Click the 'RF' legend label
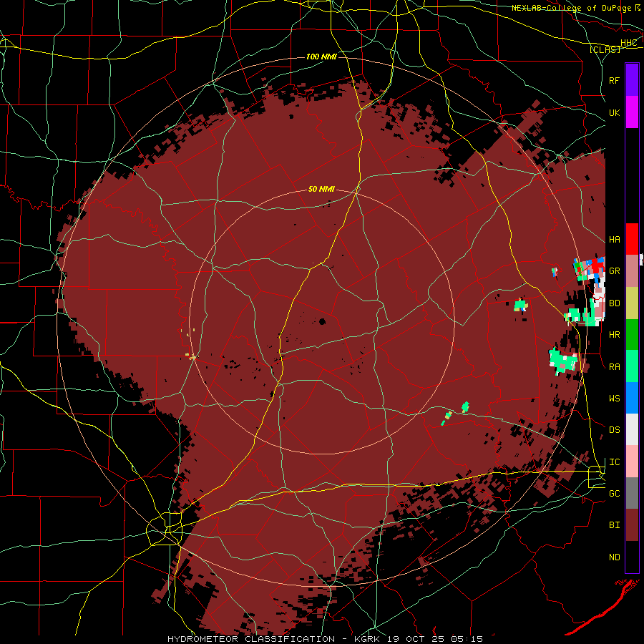The width and height of the screenshot is (644, 644). [614, 80]
